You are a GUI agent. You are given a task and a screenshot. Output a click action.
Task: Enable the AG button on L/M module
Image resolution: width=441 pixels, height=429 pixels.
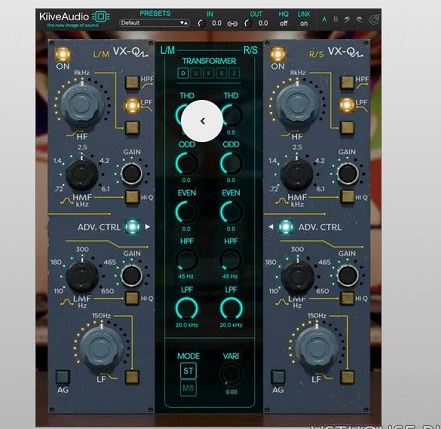(63, 377)
